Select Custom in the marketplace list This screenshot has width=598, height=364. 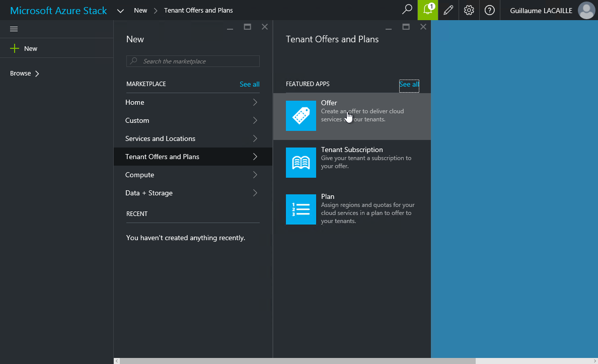(x=193, y=120)
